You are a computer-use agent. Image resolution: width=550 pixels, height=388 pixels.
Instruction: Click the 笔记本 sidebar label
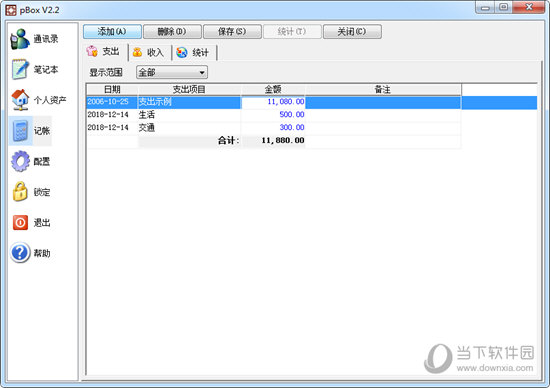pos(46,69)
